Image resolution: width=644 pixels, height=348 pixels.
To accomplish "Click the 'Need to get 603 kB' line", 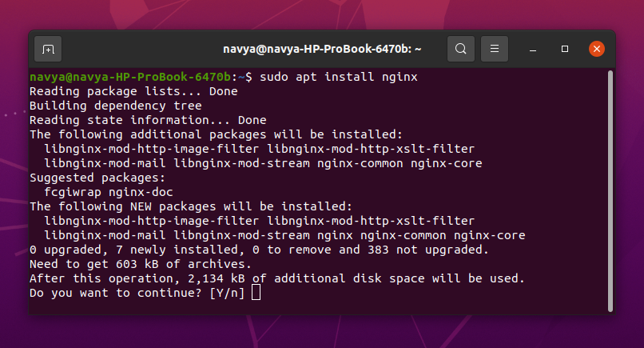I will tap(140, 264).
